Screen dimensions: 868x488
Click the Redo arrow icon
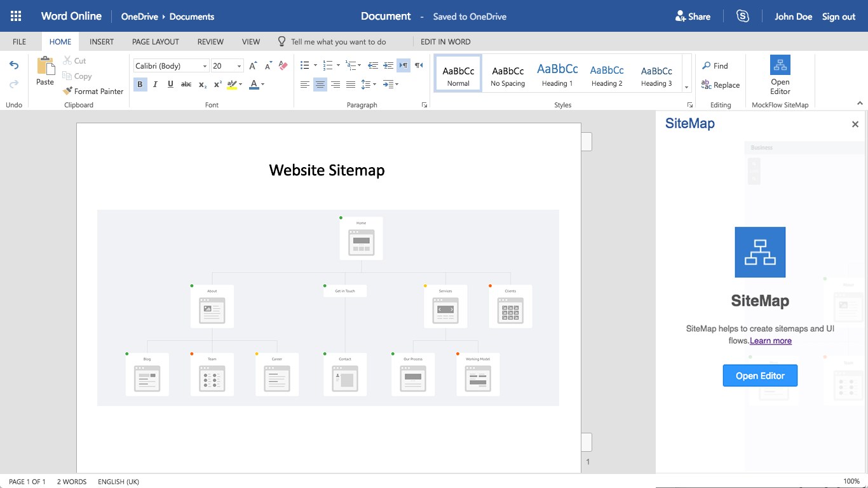pos(14,84)
